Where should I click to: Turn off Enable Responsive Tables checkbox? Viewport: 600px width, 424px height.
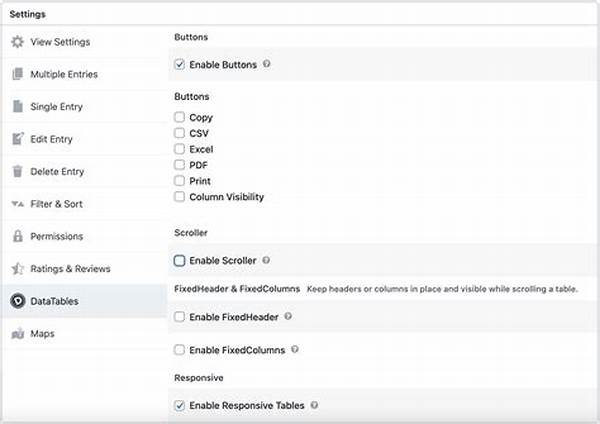pos(179,406)
